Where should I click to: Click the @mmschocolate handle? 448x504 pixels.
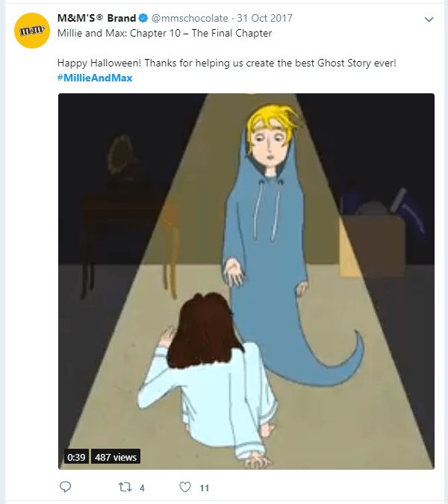pos(185,19)
